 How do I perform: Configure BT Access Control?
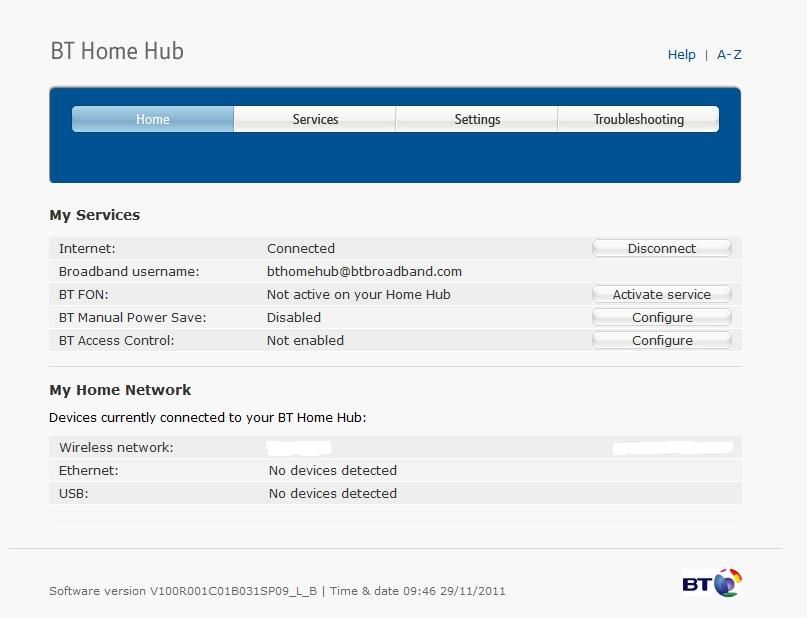[661, 340]
